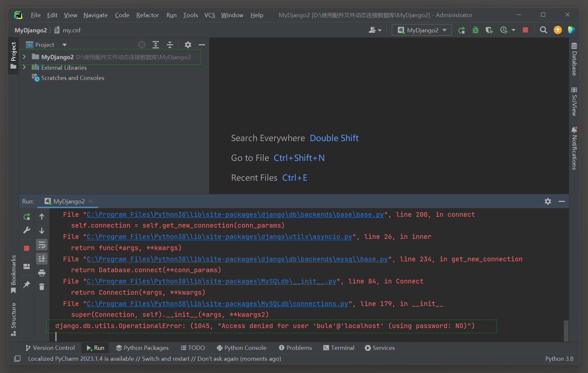The width and height of the screenshot is (588, 373).
Task: Open the asyncio.py file link
Action: [x=220, y=237]
